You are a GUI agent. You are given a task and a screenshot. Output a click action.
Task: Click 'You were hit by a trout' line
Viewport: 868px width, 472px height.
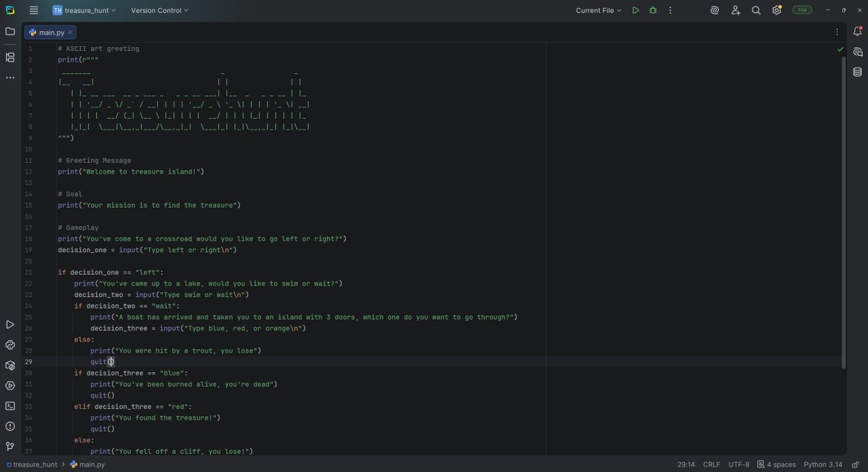tap(176, 350)
